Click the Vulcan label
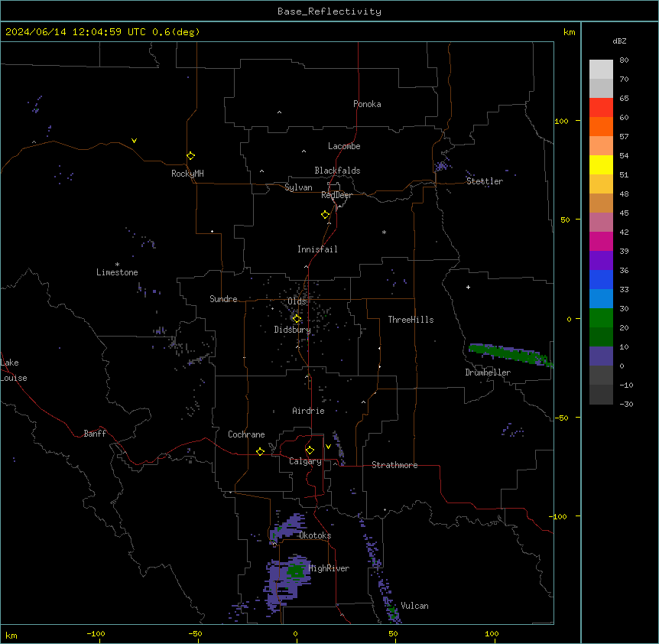 (x=415, y=606)
